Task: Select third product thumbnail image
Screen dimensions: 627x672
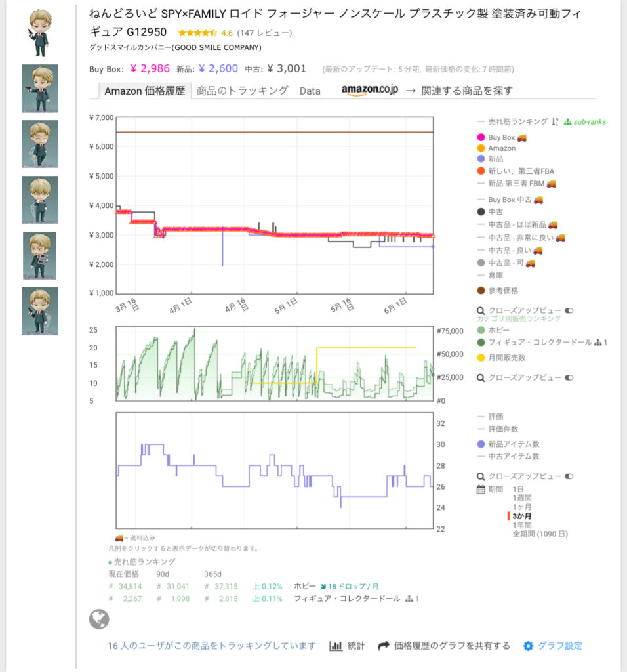Action: [x=40, y=144]
